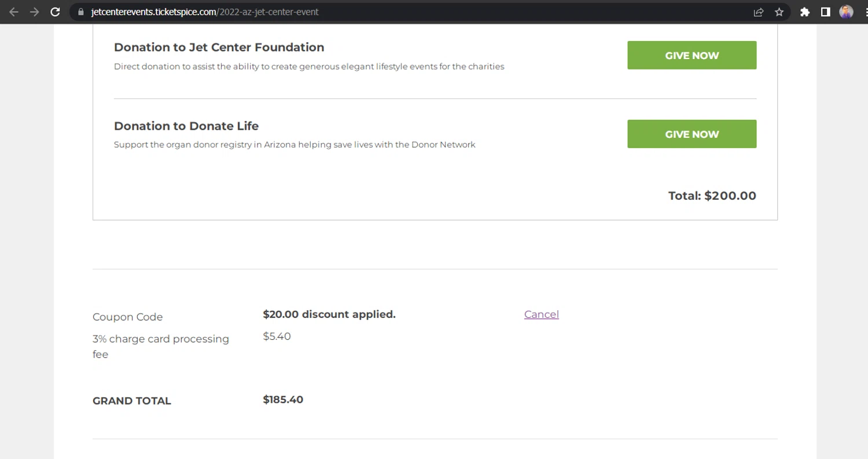Click the 'Total: $200.00' text

pos(712,196)
